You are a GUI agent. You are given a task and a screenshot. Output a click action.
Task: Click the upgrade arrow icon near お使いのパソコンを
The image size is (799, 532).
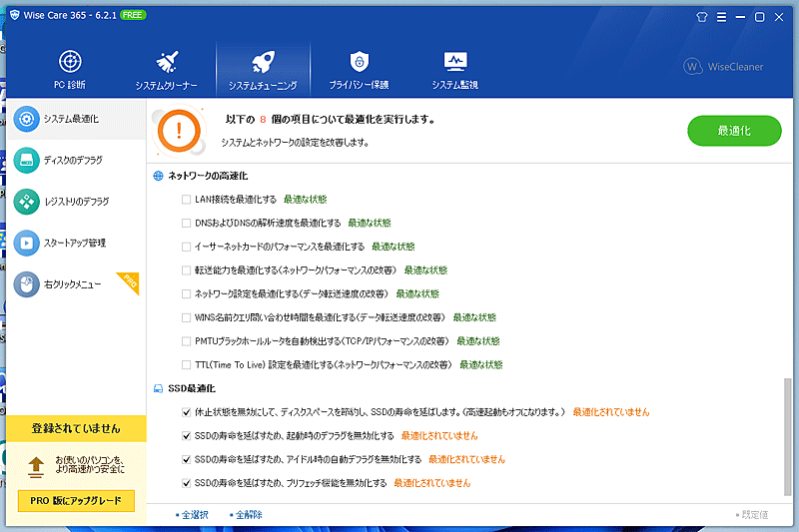36,467
